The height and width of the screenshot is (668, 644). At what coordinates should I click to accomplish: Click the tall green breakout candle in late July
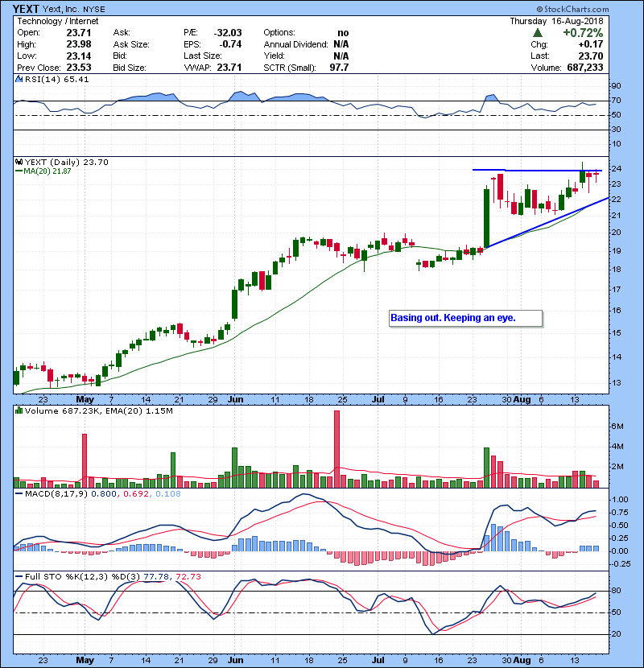(x=486, y=216)
